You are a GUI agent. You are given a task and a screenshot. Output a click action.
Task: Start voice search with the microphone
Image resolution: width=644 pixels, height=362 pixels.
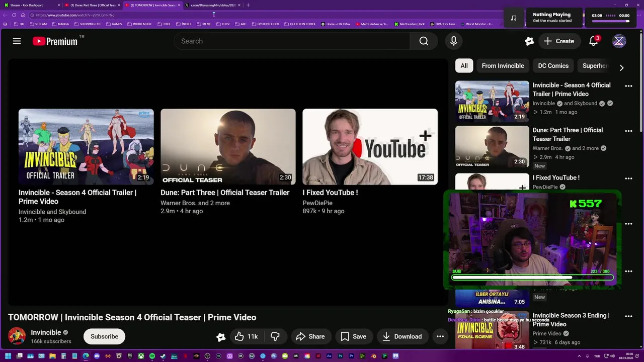(454, 41)
